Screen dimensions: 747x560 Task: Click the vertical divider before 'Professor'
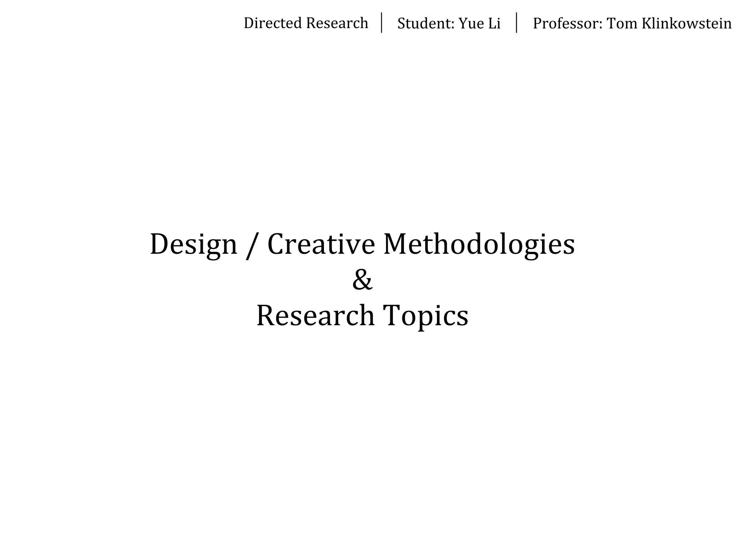516,23
